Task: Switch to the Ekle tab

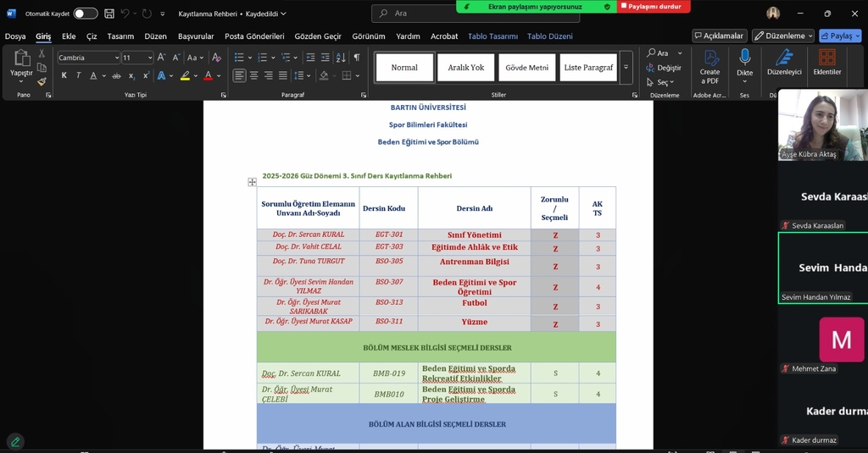Action: click(69, 36)
